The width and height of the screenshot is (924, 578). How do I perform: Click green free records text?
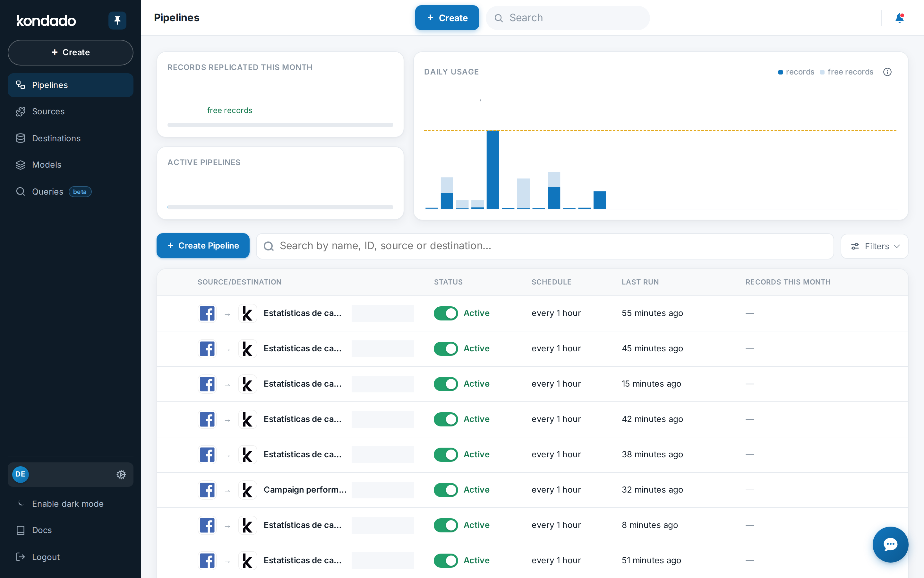click(x=229, y=110)
